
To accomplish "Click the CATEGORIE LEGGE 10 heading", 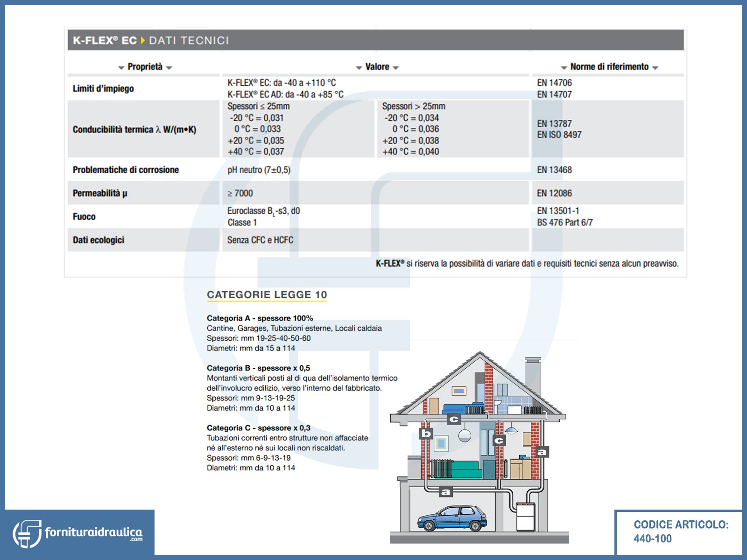I will [x=267, y=294].
